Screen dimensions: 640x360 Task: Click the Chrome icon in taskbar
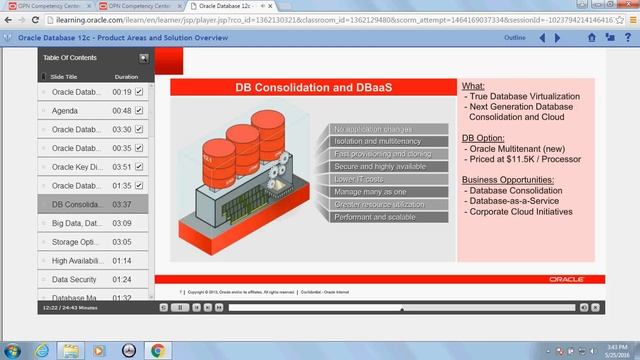tap(158, 351)
